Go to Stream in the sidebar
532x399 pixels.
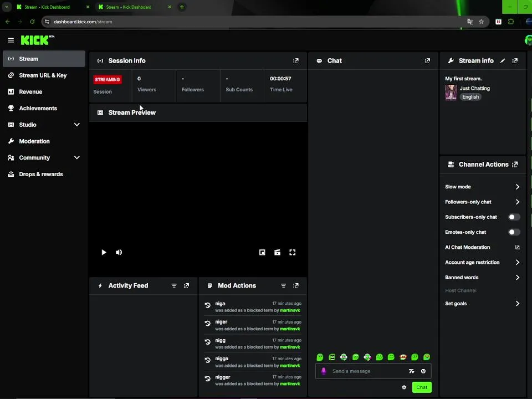click(44, 59)
